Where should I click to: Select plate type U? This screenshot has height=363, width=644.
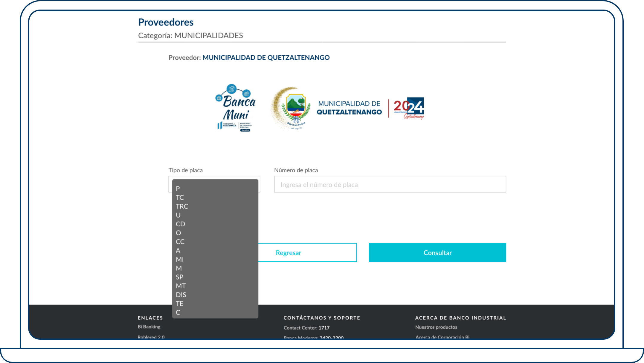click(215, 215)
